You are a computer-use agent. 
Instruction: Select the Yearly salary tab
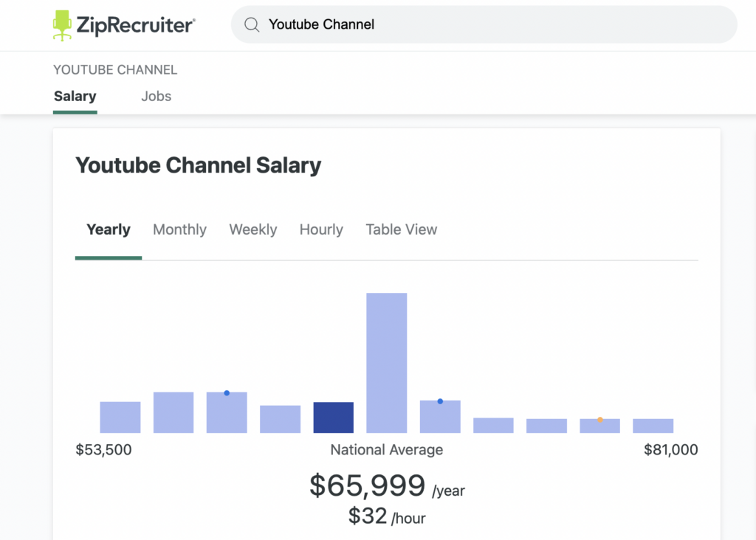[109, 229]
